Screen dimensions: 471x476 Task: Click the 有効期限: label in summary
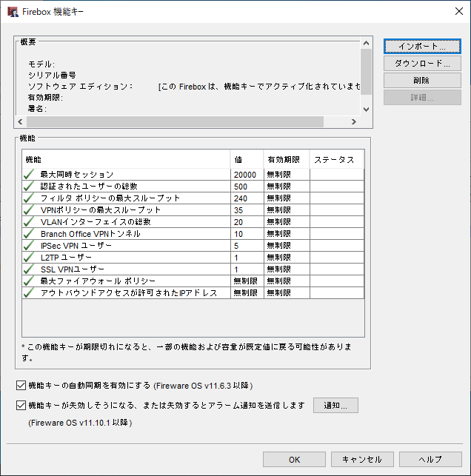point(45,98)
